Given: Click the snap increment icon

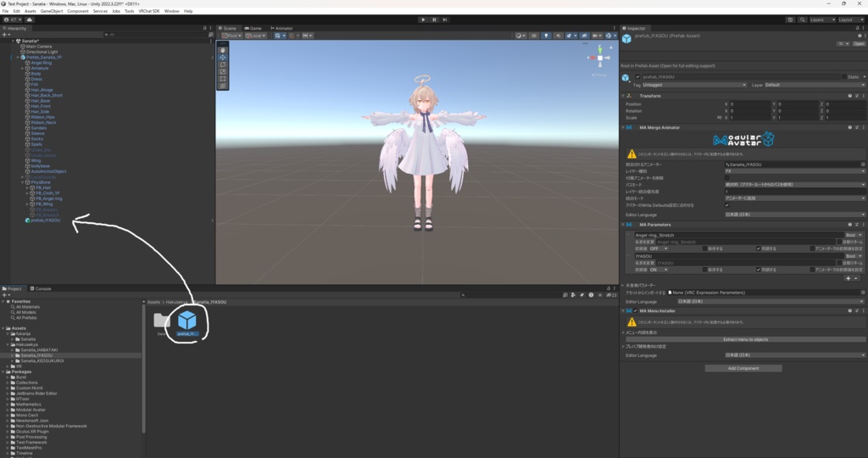Looking at the screenshot, I should pyautogui.click(x=307, y=36).
